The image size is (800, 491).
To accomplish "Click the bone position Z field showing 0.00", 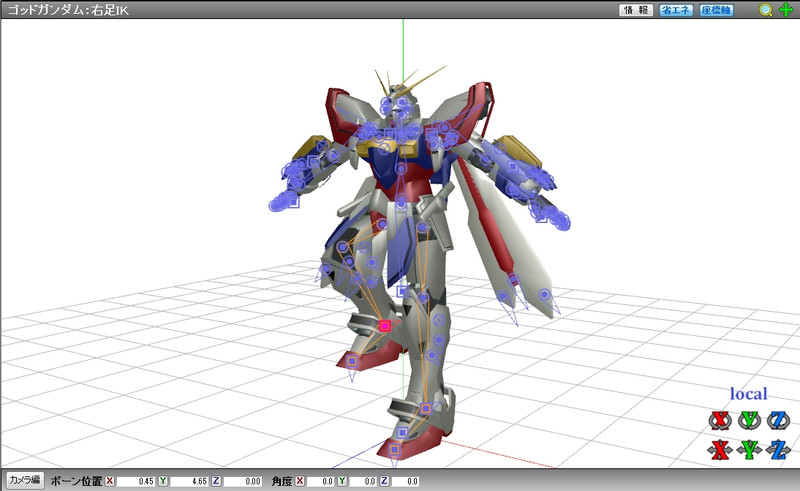I will 243,481.
